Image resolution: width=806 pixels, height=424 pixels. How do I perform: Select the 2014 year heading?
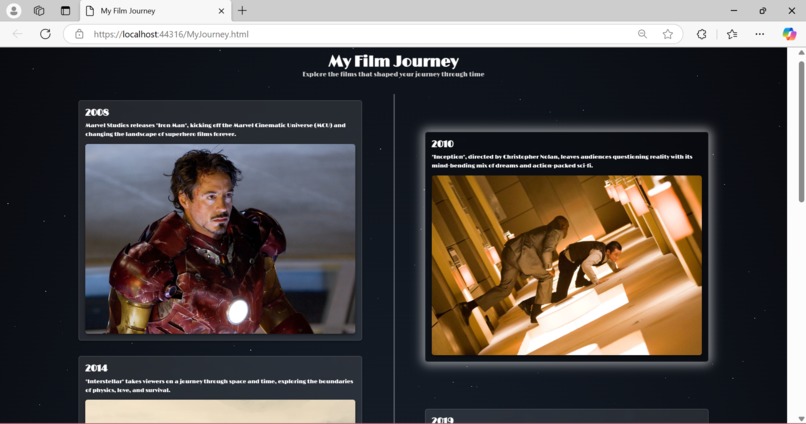pos(96,368)
